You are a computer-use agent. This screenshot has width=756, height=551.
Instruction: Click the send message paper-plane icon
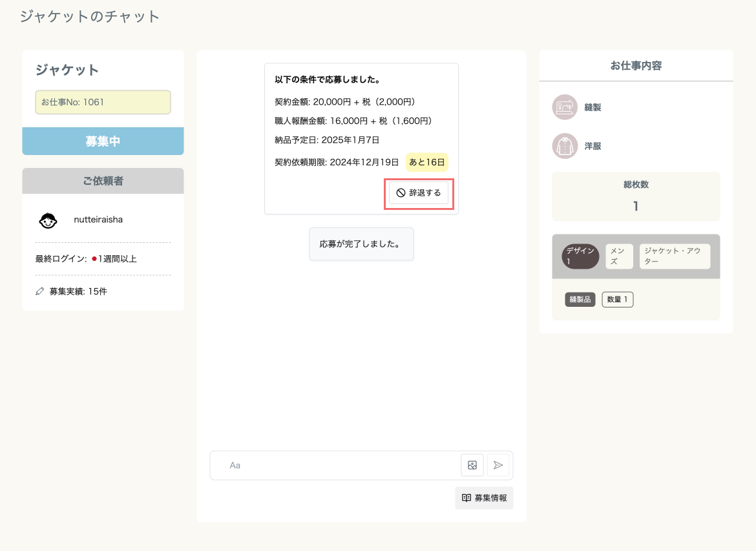[498, 465]
